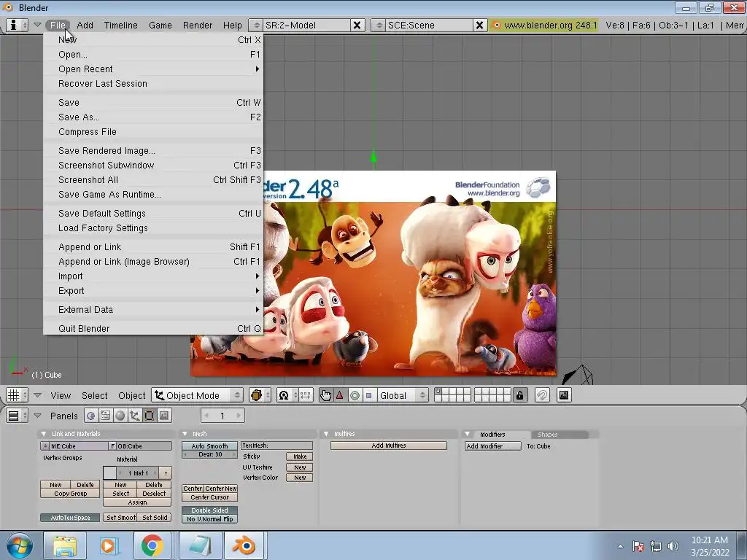Image resolution: width=747 pixels, height=560 pixels.
Task: Toggle AutoTexSpace option
Action: [70, 518]
